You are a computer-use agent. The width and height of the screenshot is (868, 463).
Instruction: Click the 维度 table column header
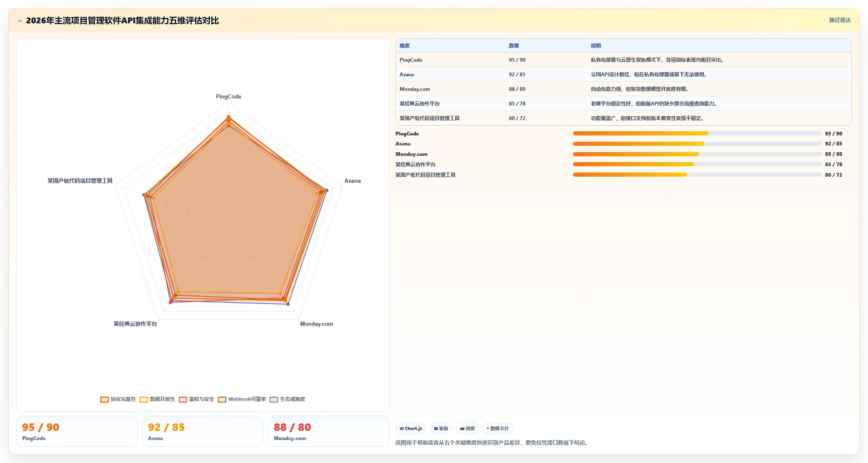pyautogui.click(x=405, y=46)
